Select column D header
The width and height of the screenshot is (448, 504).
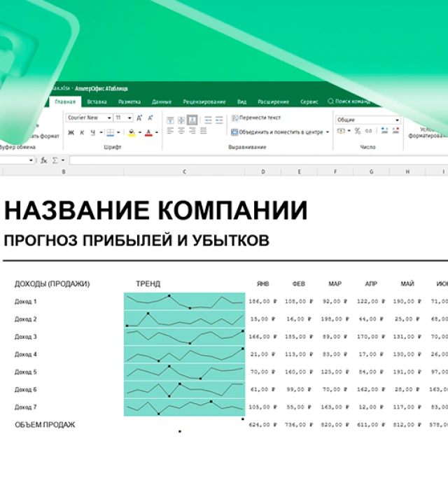tap(263, 172)
